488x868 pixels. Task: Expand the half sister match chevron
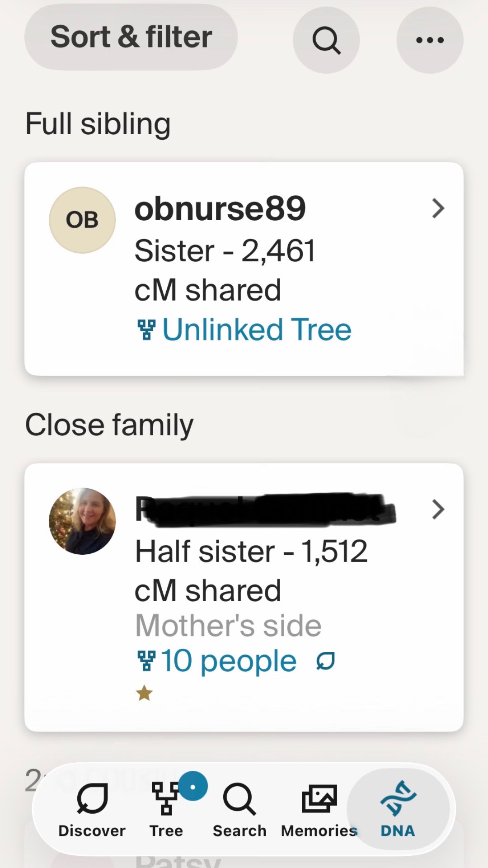pyautogui.click(x=438, y=509)
